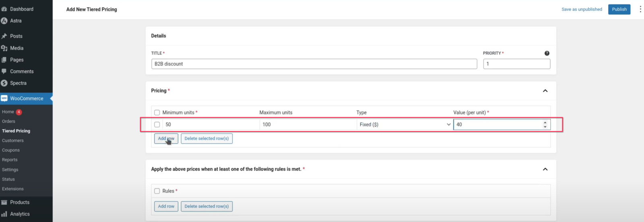The height and width of the screenshot is (222, 644).
Task: Click the Add New Tiered Pricing heading
Action: coord(92,9)
